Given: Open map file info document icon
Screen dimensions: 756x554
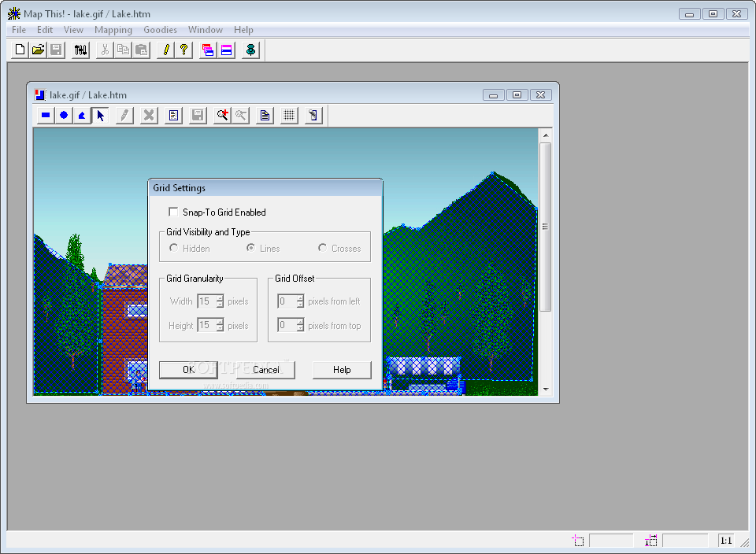Looking at the screenshot, I should [265, 116].
